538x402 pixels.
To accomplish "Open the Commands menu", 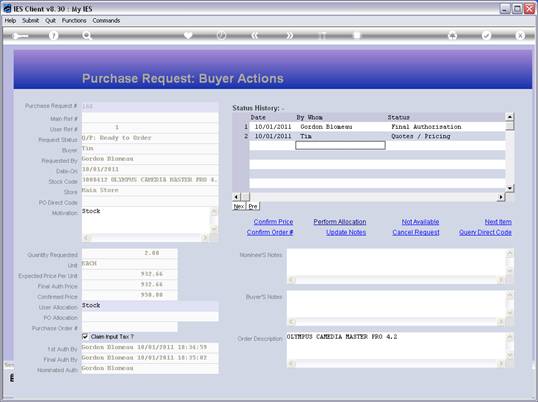I will (106, 21).
